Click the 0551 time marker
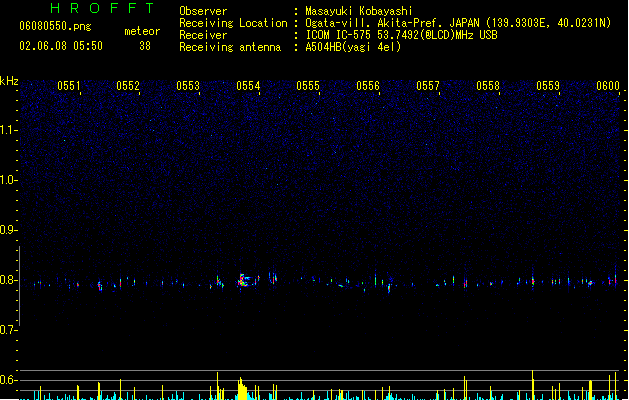 click(x=69, y=86)
